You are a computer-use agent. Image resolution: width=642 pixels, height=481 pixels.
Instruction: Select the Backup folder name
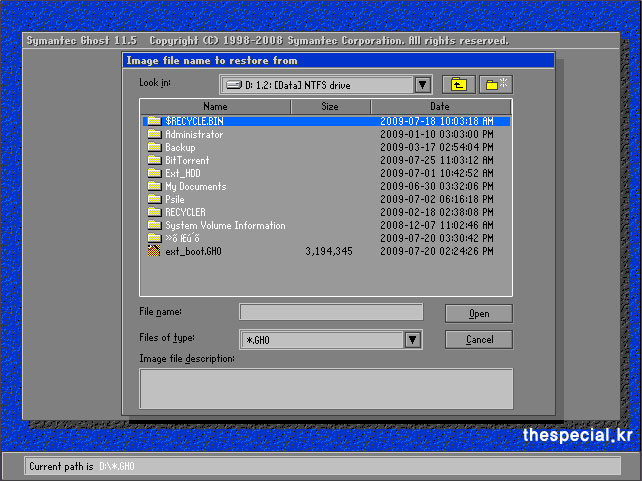180,147
